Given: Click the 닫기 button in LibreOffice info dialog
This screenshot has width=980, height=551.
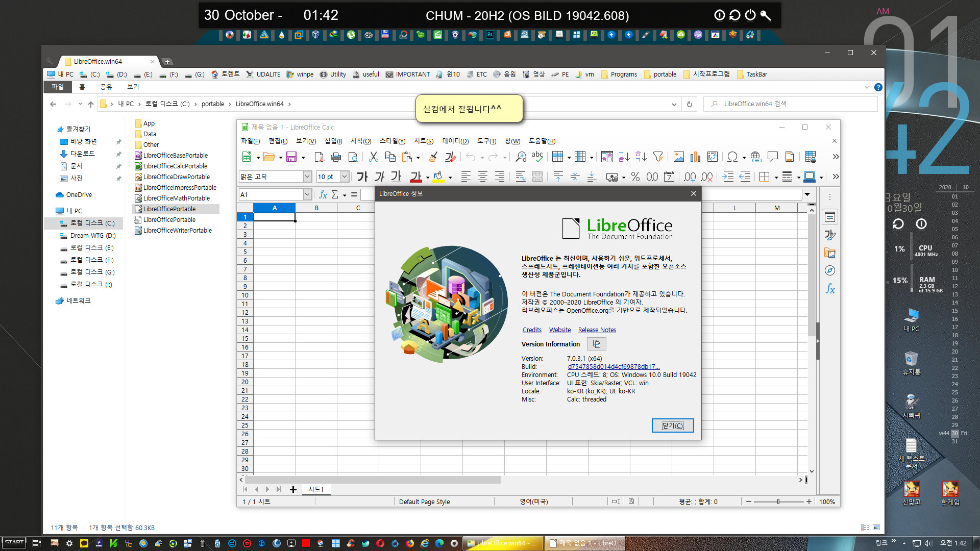Looking at the screenshot, I should point(672,425).
